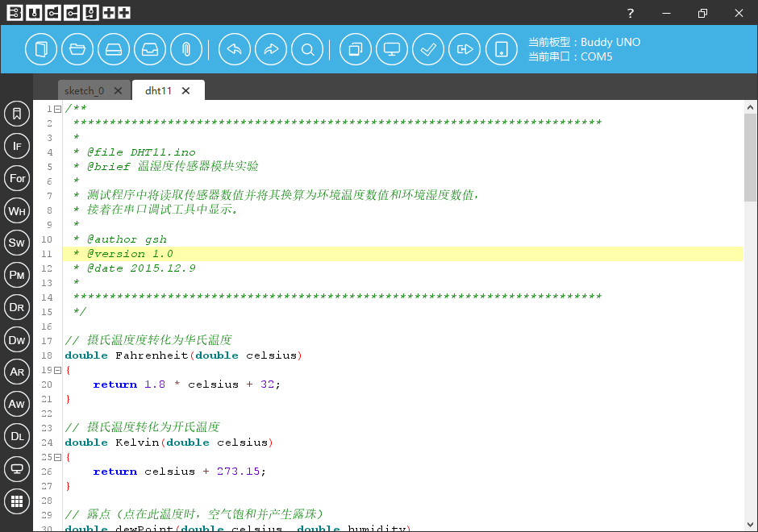Click the help question mark button

pos(631,13)
